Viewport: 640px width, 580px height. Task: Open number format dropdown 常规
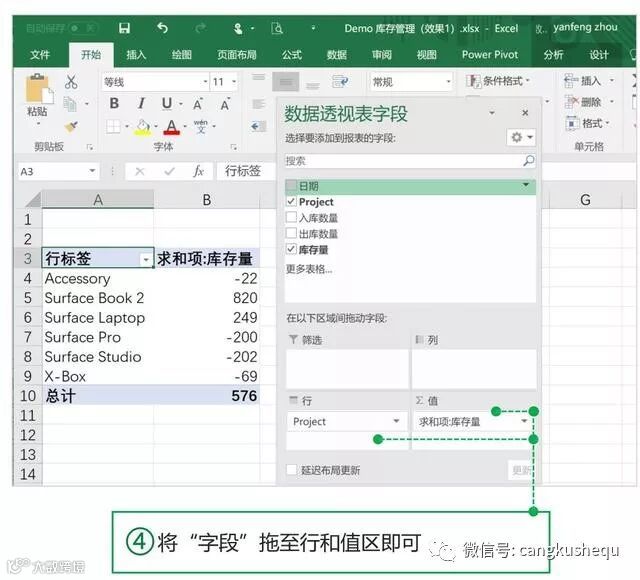tap(448, 82)
